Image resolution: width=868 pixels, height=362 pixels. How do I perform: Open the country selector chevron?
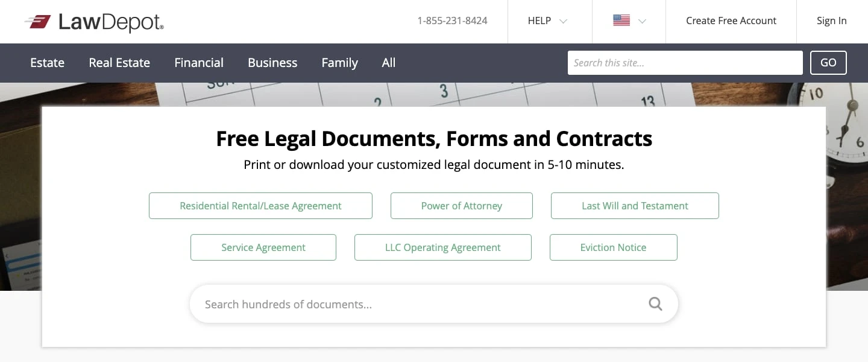click(x=642, y=21)
